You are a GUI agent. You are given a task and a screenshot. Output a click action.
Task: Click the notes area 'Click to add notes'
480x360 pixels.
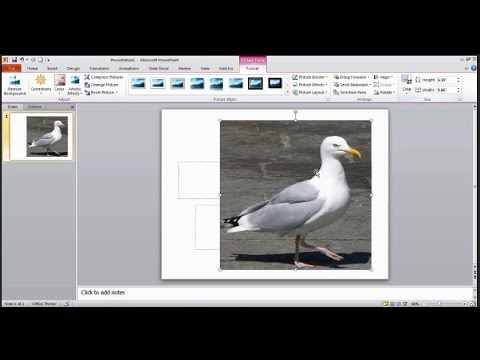tap(103, 292)
